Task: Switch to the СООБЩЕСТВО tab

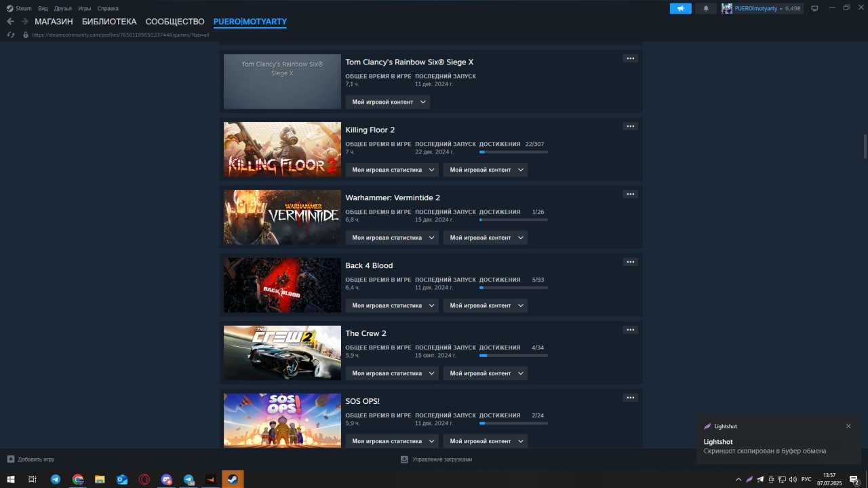Action: point(175,22)
